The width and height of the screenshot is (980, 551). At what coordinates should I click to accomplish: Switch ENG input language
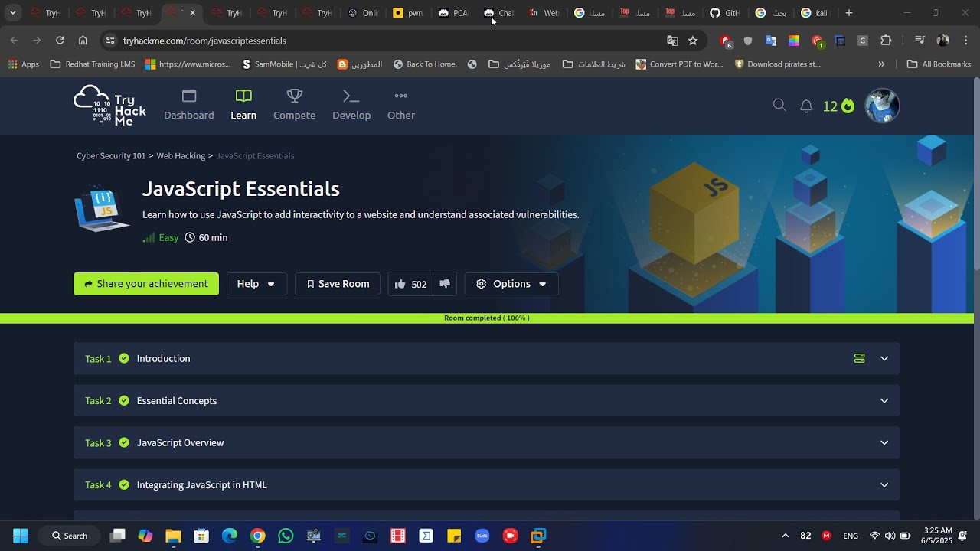point(851,536)
